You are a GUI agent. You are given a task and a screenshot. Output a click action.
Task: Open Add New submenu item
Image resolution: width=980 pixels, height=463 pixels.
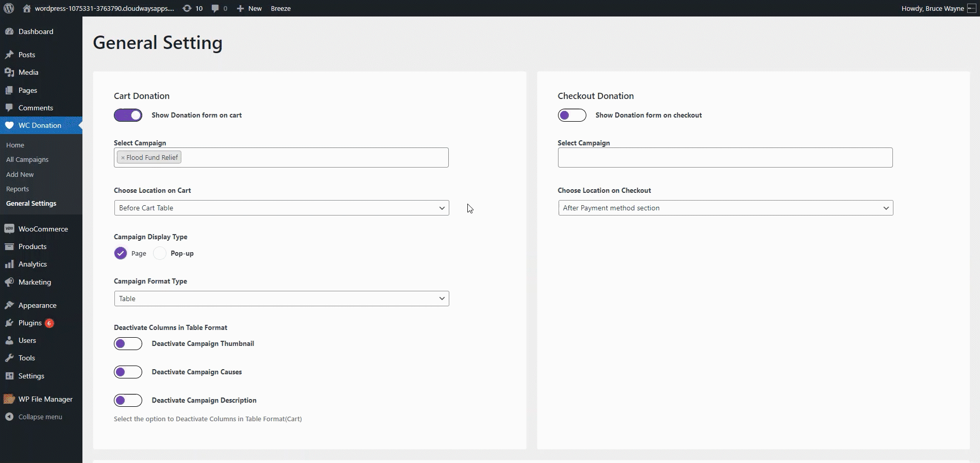coord(20,174)
